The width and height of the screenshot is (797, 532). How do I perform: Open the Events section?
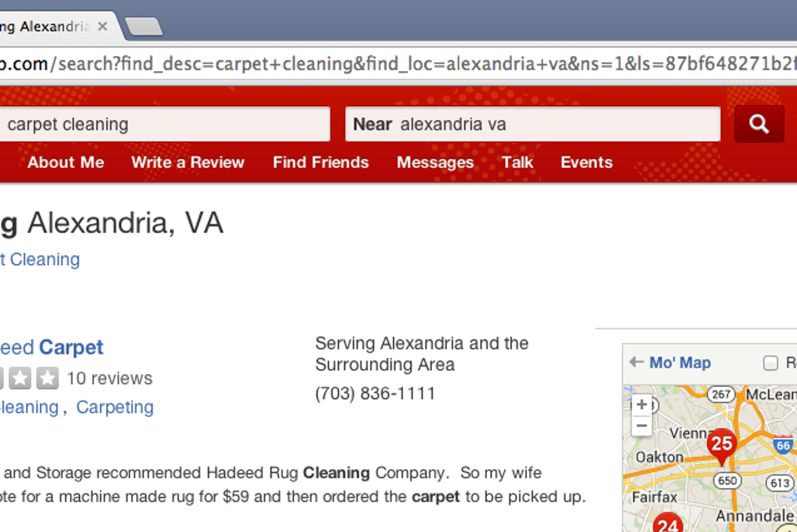(586, 163)
